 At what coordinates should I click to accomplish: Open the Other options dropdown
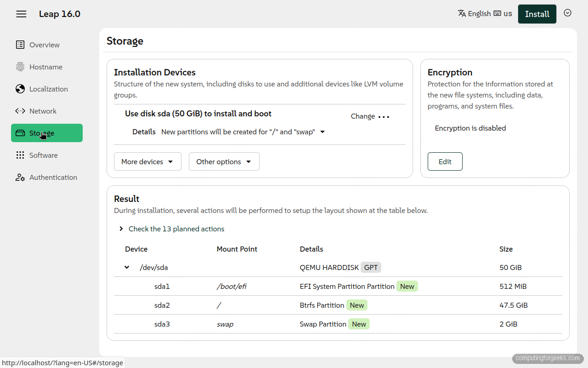[x=224, y=161]
